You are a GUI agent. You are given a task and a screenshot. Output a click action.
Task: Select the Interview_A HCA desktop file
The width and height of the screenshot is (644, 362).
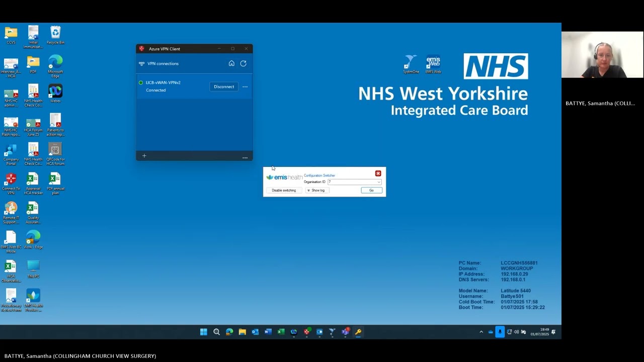point(11,67)
